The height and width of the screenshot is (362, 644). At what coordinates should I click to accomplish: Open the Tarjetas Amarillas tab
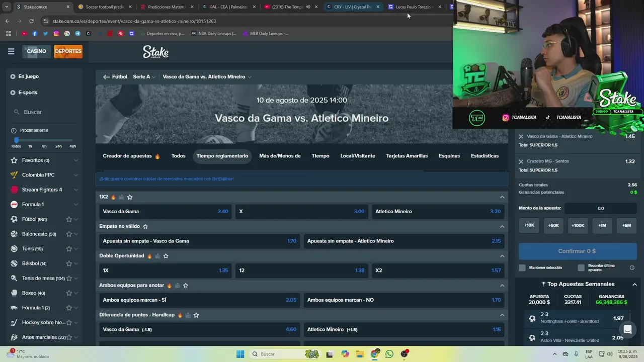click(407, 156)
